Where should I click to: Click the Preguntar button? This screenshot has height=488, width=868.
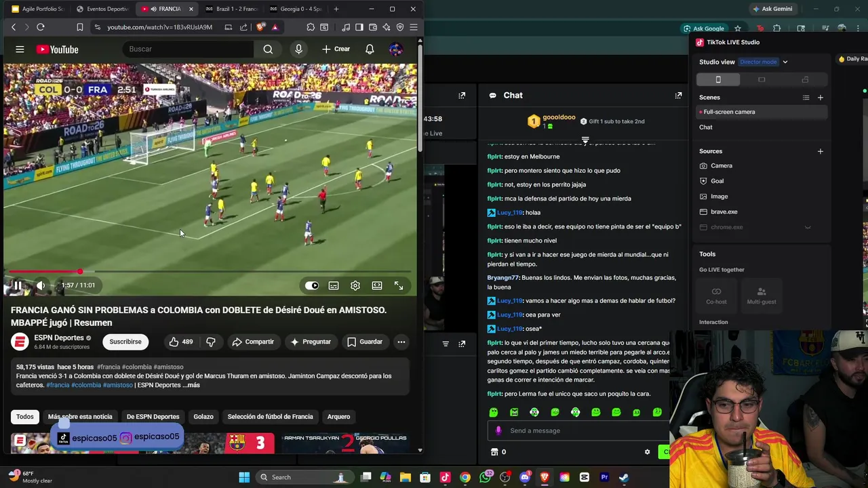click(x=310, y=342)
